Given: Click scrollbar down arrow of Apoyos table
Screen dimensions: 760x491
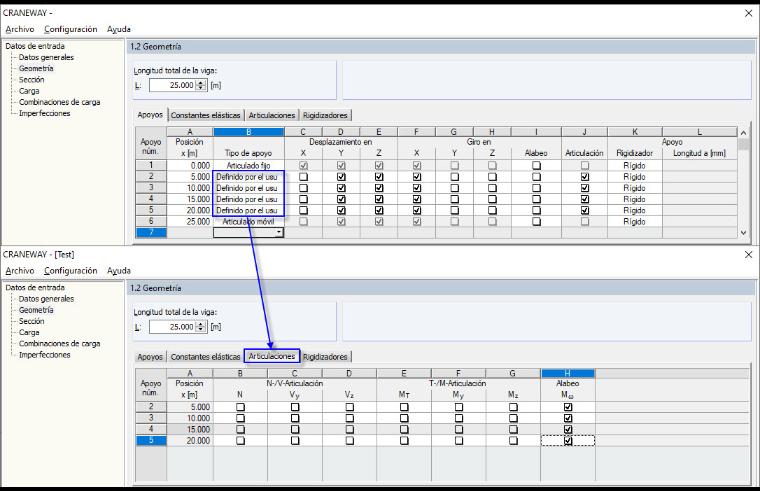Looking at the screenshot, I should point(744,233).
